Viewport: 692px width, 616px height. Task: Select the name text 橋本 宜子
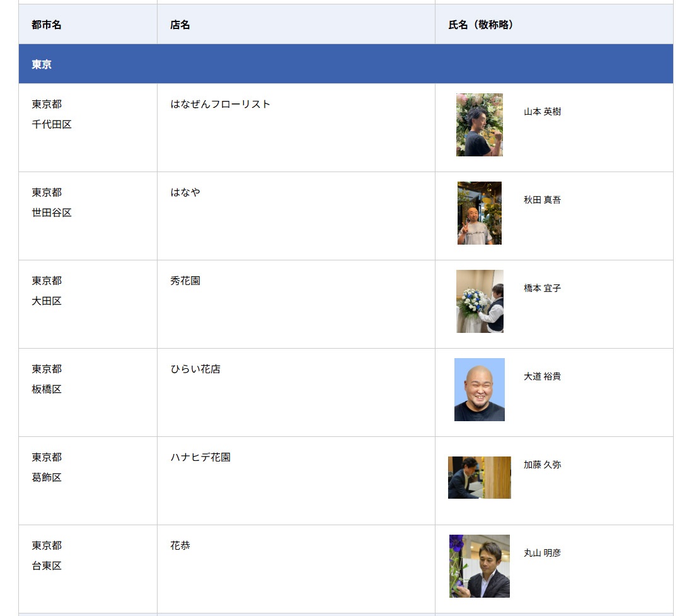coord(542,288)
